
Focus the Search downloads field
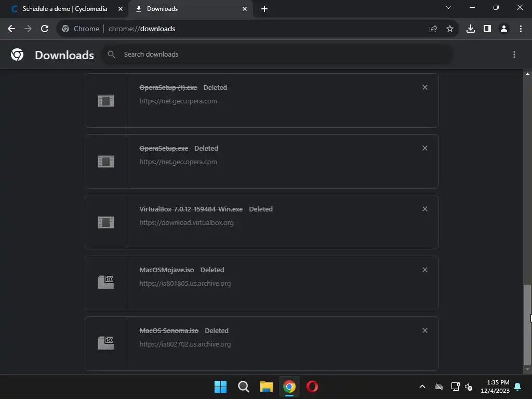[277, 54]
